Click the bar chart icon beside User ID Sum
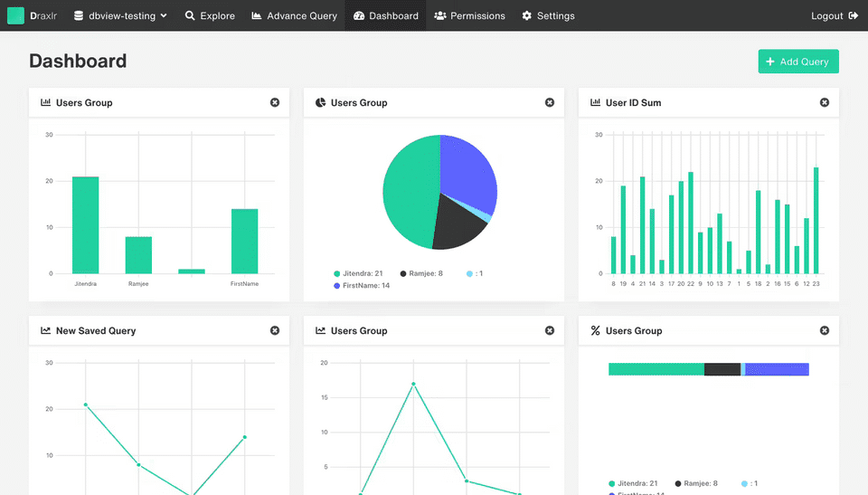 click(595, 102)
